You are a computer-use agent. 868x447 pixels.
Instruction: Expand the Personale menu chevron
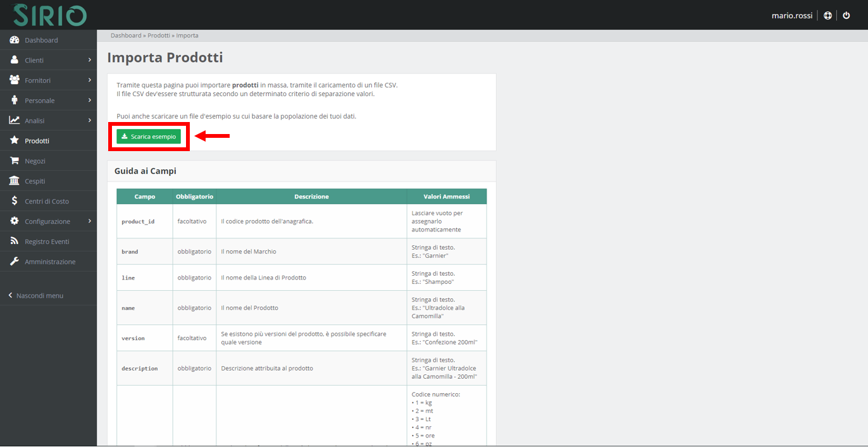click(x=89, y=101)
